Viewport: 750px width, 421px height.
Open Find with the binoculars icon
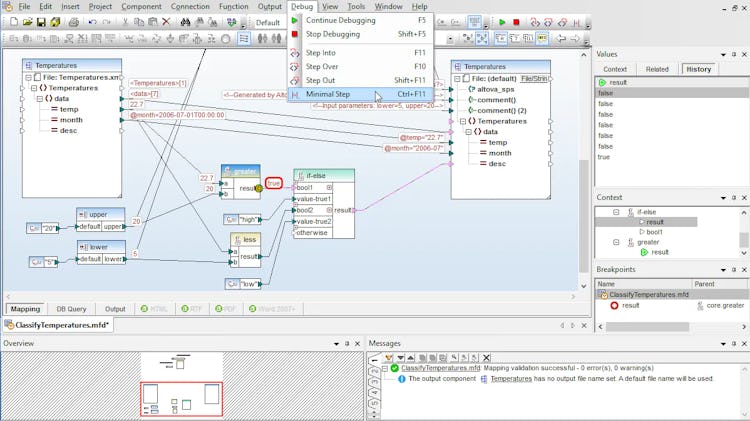click(x=186, y=22)
